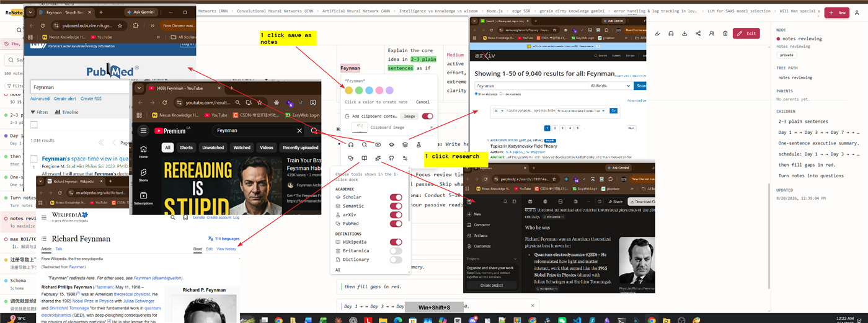This screenshot has height=323, width=868.
Task: Click the Scholar graduation cap icon in the dock
Action: [392, 144]
